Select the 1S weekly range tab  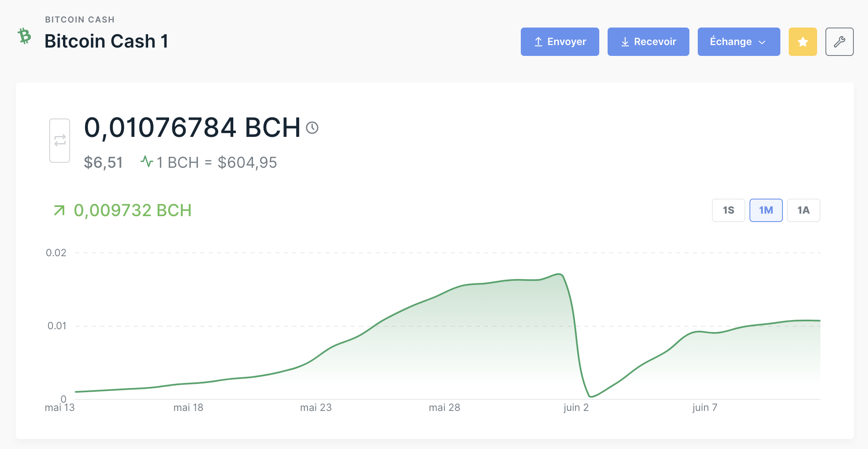tap(728, 210)
